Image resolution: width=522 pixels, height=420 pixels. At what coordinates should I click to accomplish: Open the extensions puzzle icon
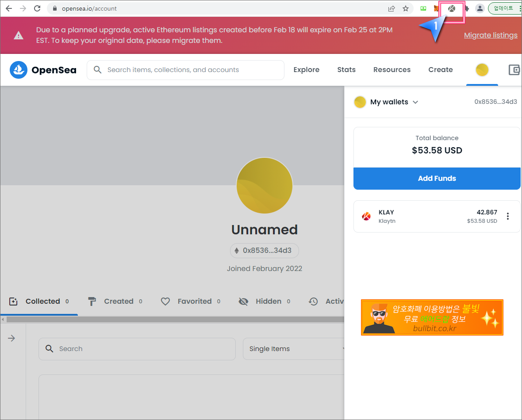[x=467, y=8]
